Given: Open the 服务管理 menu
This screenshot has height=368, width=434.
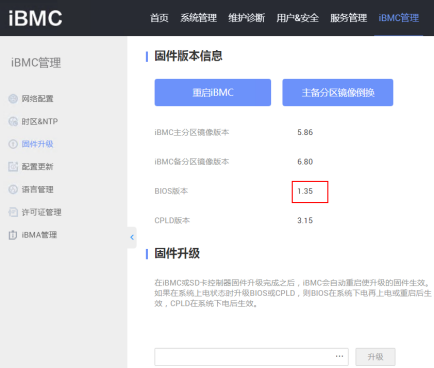Looking at the screenshot, I should coord(349,18).
